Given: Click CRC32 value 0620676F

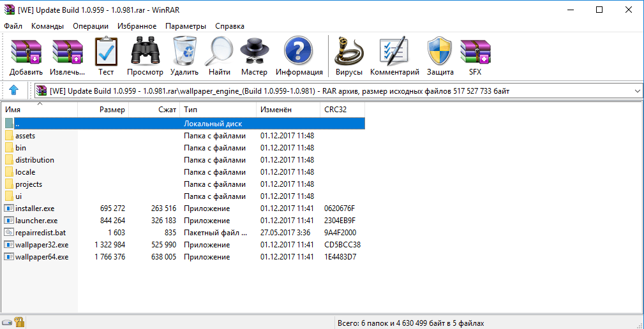Looking at the screenshot, I should pyautogui.click(x=340, y=208).
